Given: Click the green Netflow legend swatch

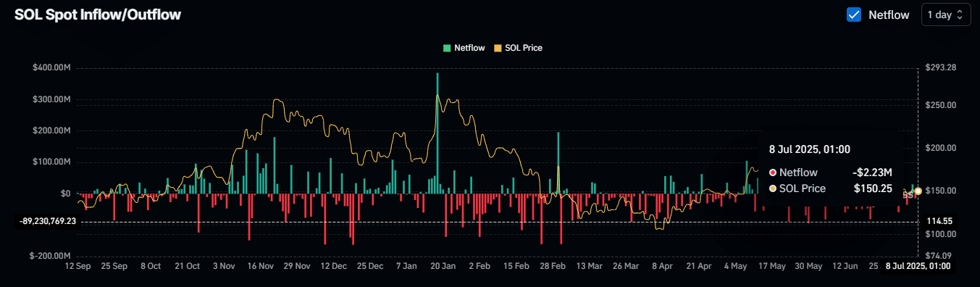Looking at the screenshot, I should point(447,48).
